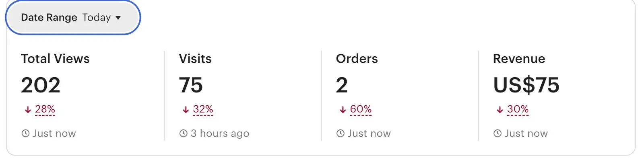The image size is (644, 162).
Task: Click the 32% Visits change link
Action: [x=203, y=109]
